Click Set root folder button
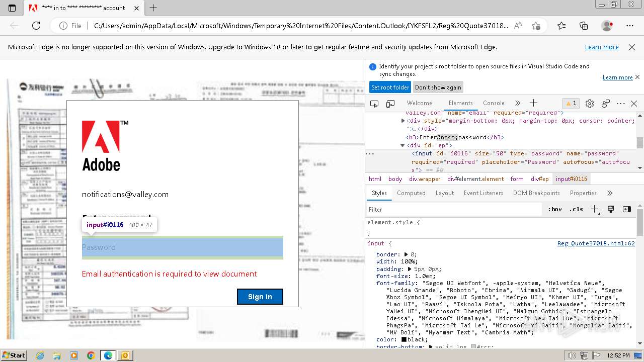Viewport: 644px width, 362px height. click(390, 87)
